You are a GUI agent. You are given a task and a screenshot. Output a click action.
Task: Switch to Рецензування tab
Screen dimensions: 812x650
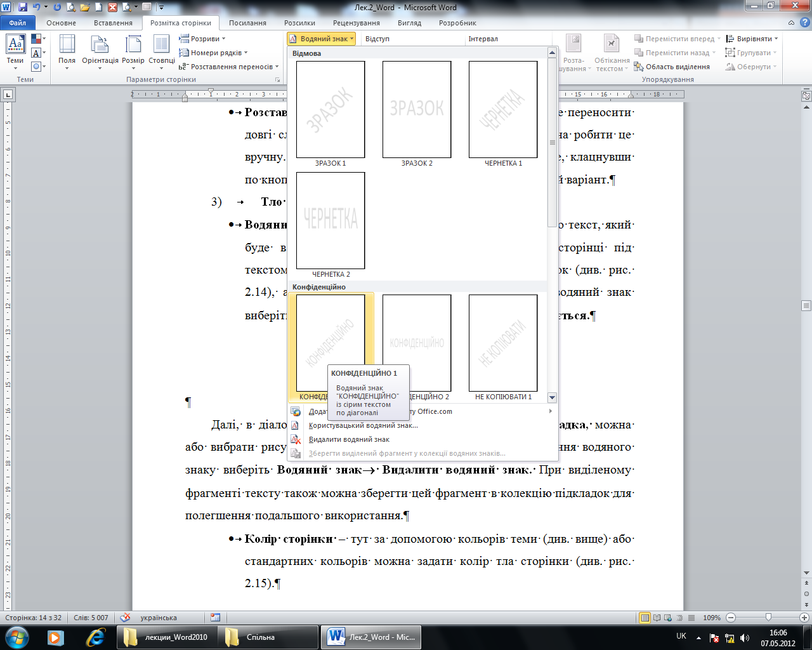357,23
